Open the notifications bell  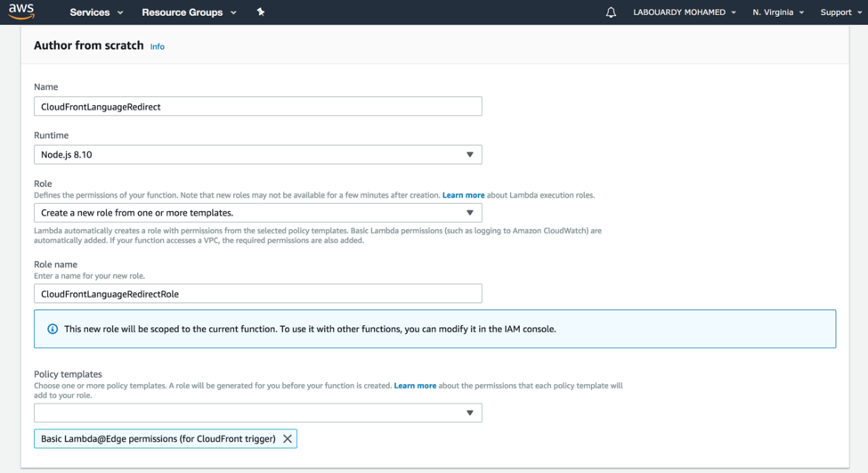click(x=611, y=12)
